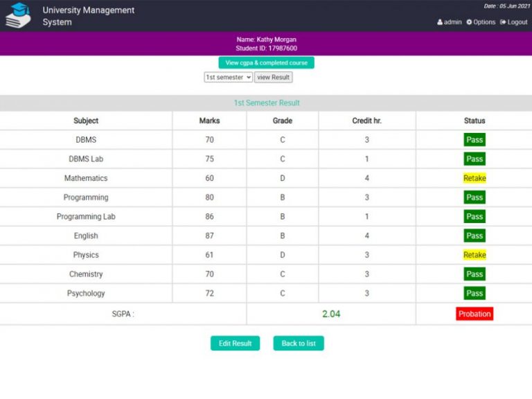
Task: Click the Retake badge for Physics
Action: (x=475, y=255)
